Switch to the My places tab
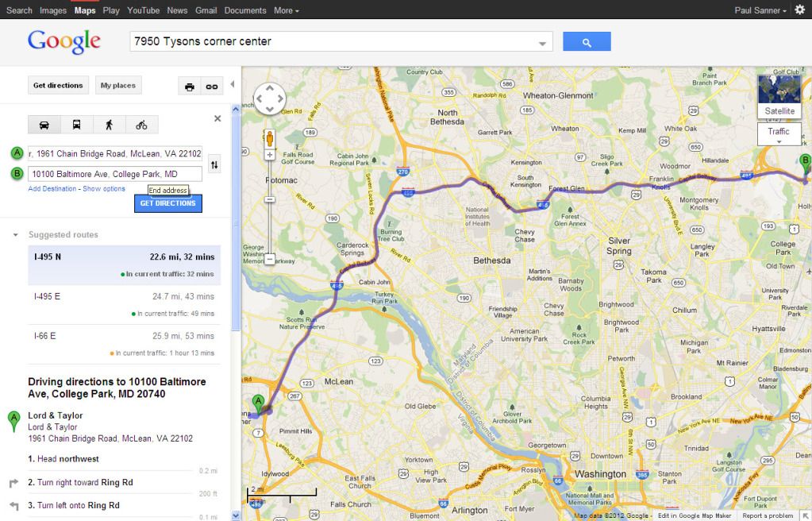This screenshot has height=521, width=812. click(118, 86)
